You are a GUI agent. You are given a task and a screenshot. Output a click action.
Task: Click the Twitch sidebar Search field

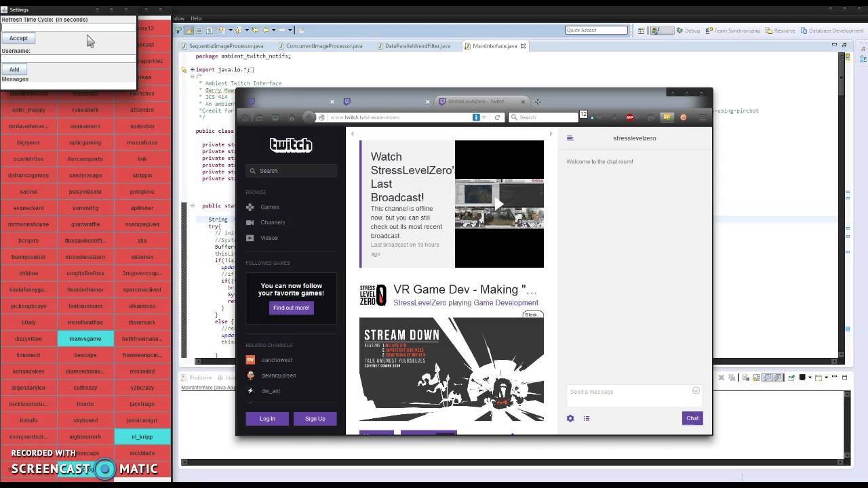click(292, 171)
